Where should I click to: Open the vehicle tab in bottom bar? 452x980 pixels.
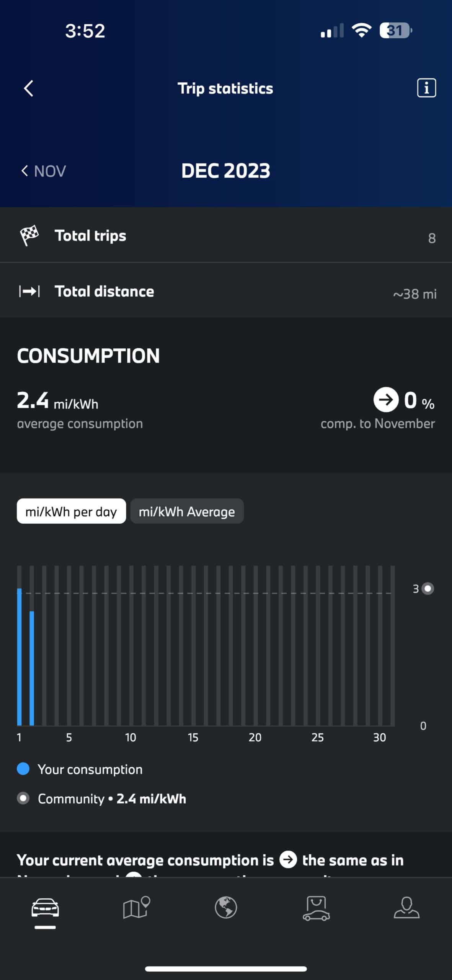click(x=45, y=908)
